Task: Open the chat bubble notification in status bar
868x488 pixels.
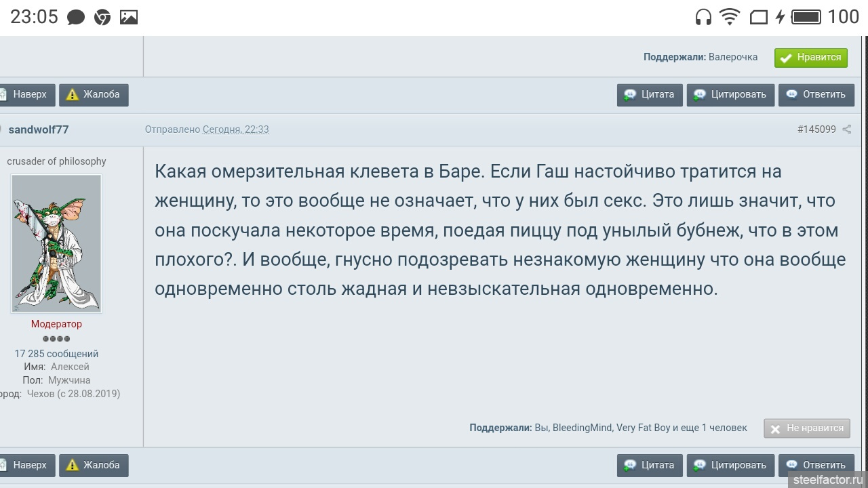Action: click(76, 18)
